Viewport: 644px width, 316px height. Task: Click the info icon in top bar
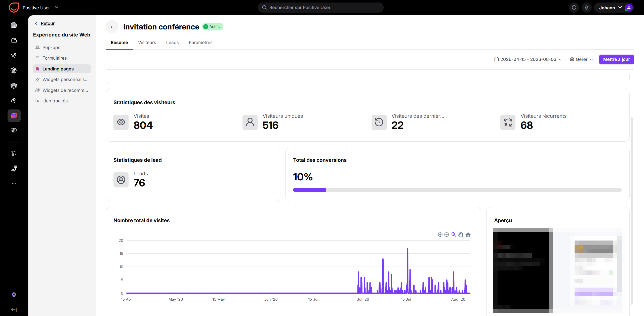click(574, 8)
